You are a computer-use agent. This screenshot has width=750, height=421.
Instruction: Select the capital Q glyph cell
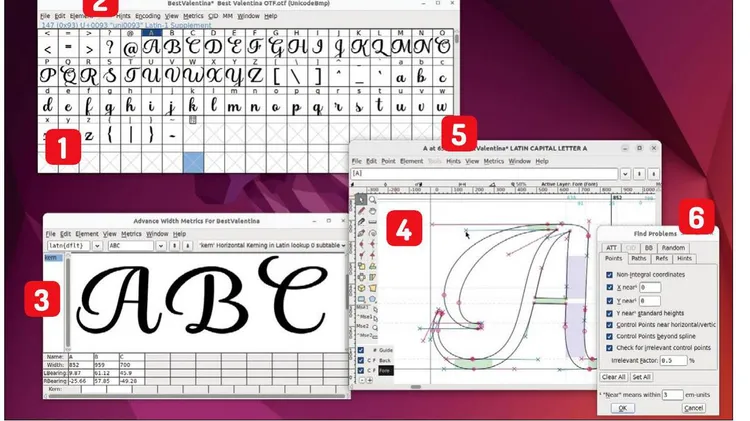point(68,76)
